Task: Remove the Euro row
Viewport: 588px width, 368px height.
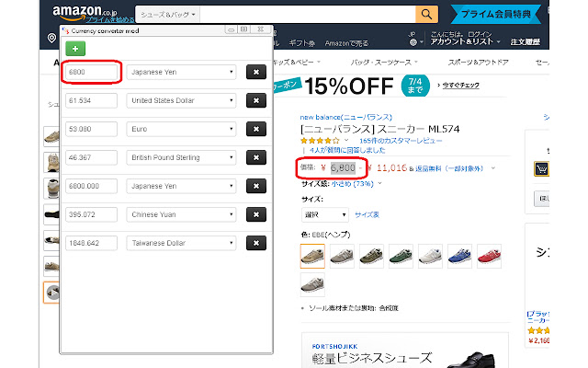Action: click(256, 129)
